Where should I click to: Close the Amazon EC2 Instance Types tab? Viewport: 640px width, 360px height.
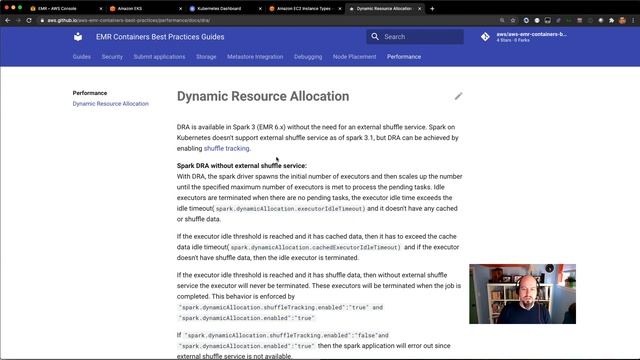point(340,9)
